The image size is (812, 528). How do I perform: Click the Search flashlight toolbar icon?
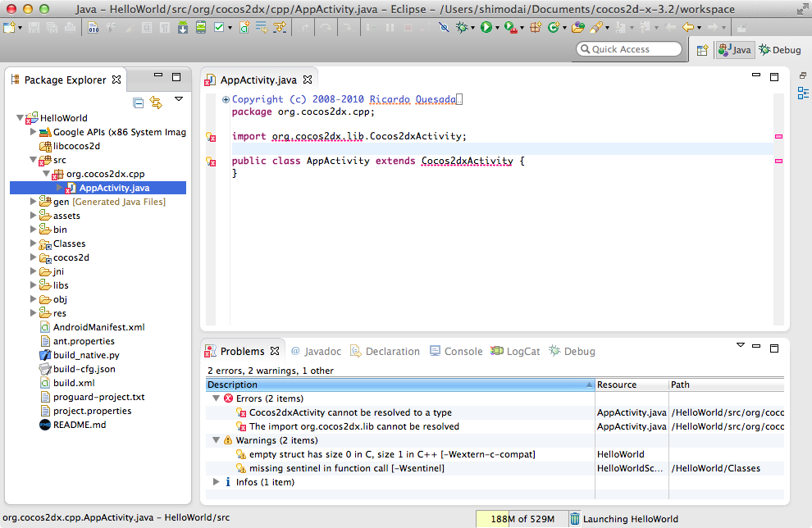click(596, 27)
